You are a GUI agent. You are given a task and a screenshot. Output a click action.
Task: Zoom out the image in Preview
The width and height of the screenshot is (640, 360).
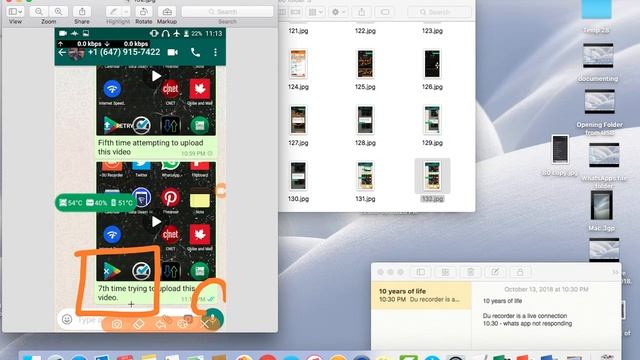pos(39,12)
